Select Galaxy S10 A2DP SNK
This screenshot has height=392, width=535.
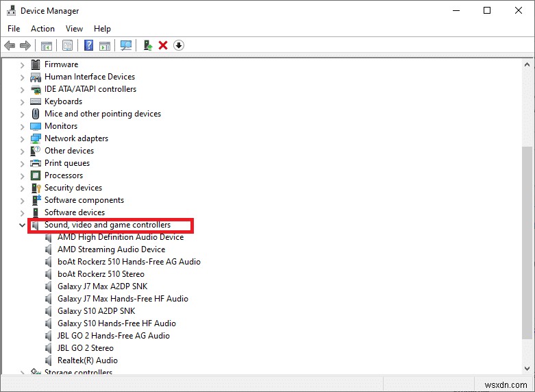click(96, 310)
